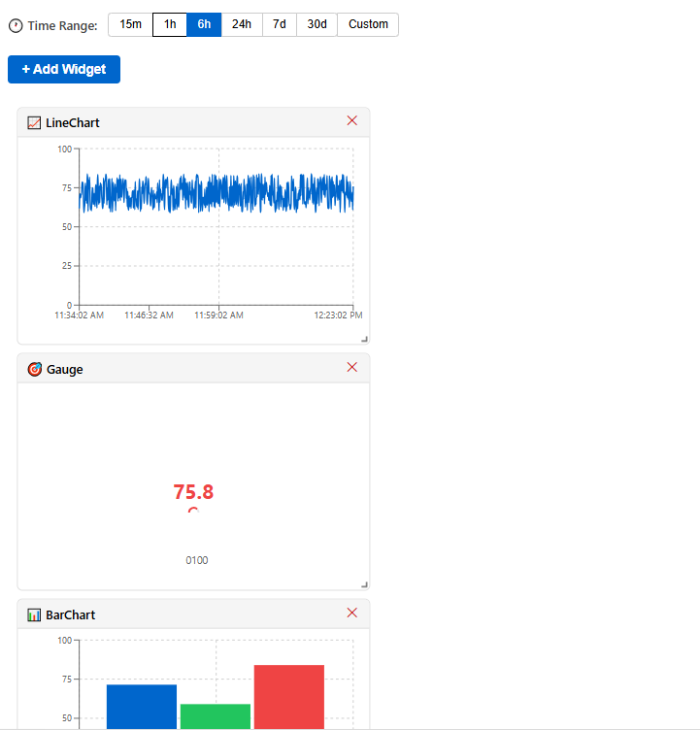The height and width of the screenshot is (730, 700).
Task: Click the 11:34:02 AM axis label
Action: [80, 315]
